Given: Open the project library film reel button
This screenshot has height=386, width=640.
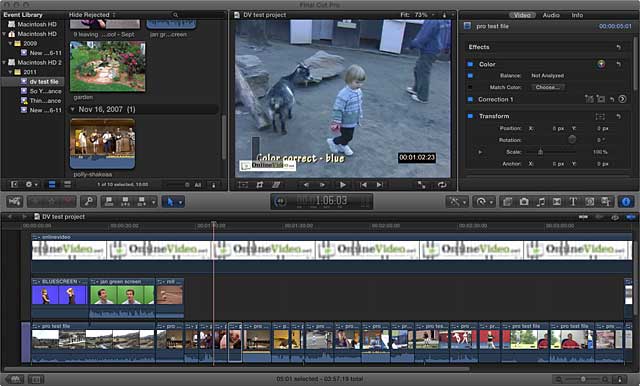Looking at the screenshot, I should (15, 379).
